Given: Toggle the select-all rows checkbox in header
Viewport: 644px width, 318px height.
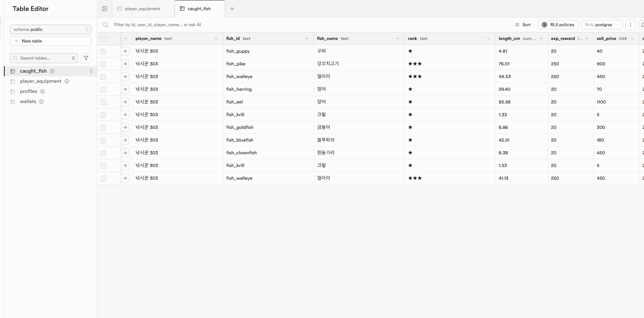Looking at the screenshot, I should click(x=103, y=39).
